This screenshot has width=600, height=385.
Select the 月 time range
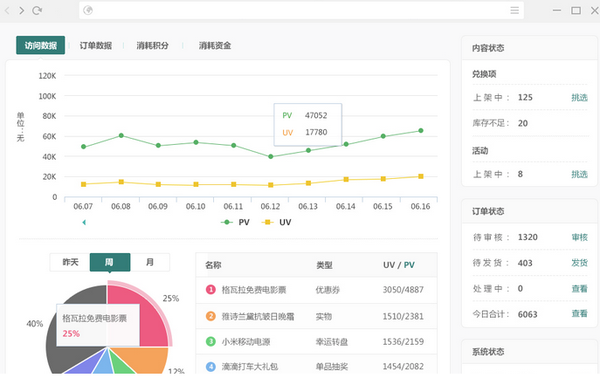tap(150, 262)
